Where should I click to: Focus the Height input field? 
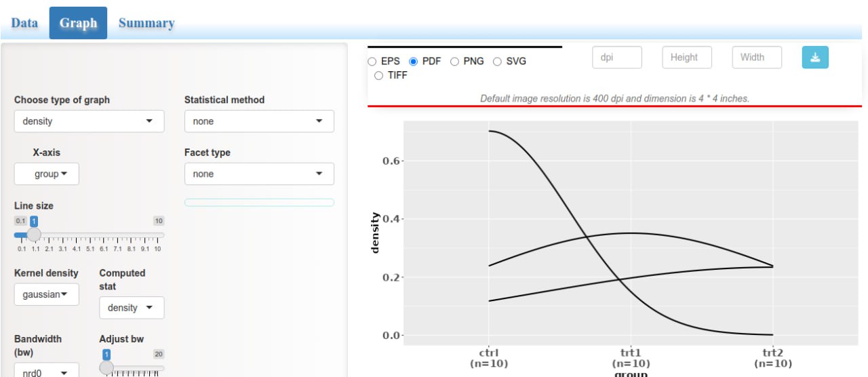point(687,58)
